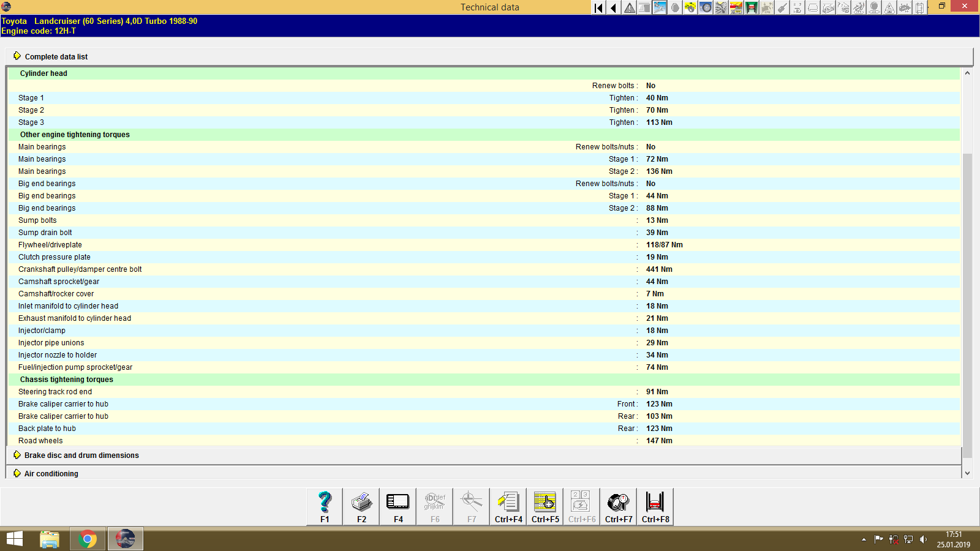980x551 pixels.
Task: Click the green vehicle hoist toolbar icon
Action: (752, 7)
